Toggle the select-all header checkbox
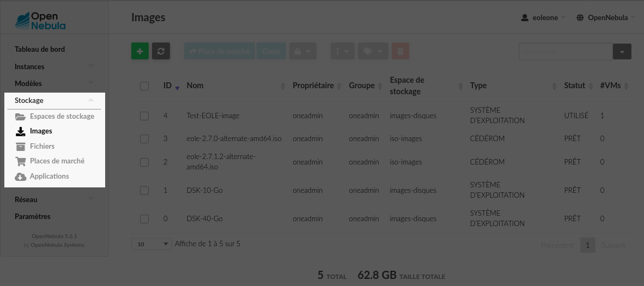The width and height of the screenshot is (644, 286). [144, 86]
